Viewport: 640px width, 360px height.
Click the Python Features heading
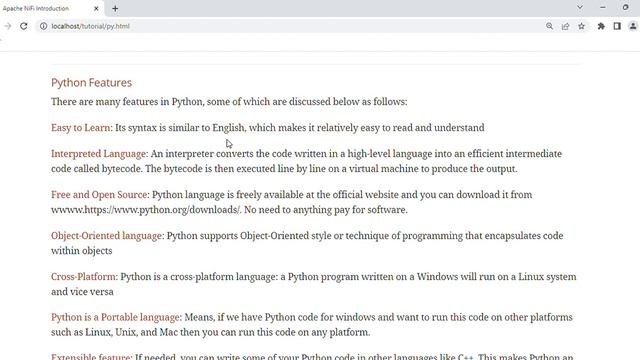point(91,82)
